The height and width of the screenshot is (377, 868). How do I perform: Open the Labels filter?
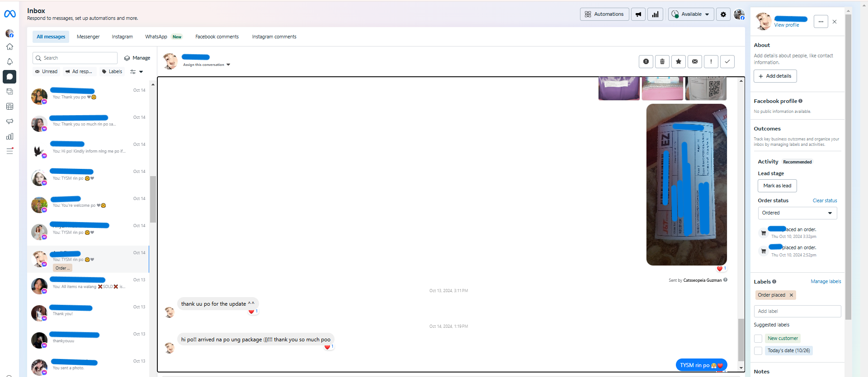(x=112, y=72)
